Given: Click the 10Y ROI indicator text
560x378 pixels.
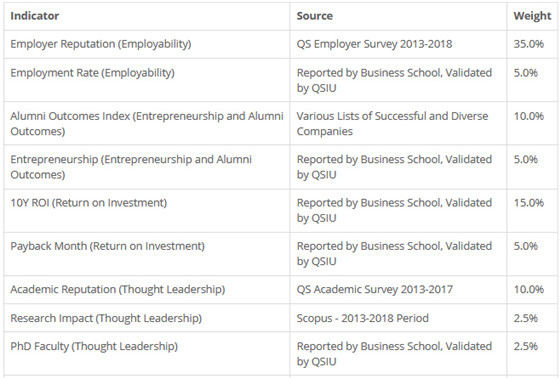Looking at the screenshot, I should [x=89, y=203].
